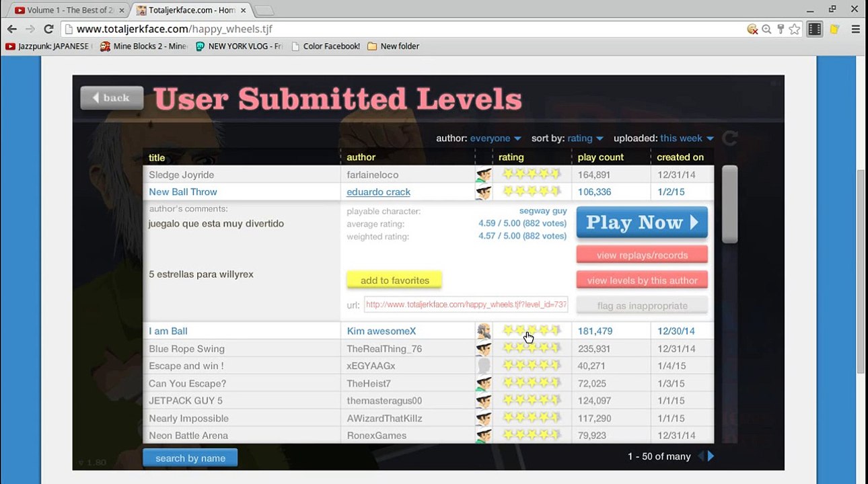The image size is (868, 484).
Task: Click character icon in JETPACK GUY 5 row
Action: tap(484, 401)
